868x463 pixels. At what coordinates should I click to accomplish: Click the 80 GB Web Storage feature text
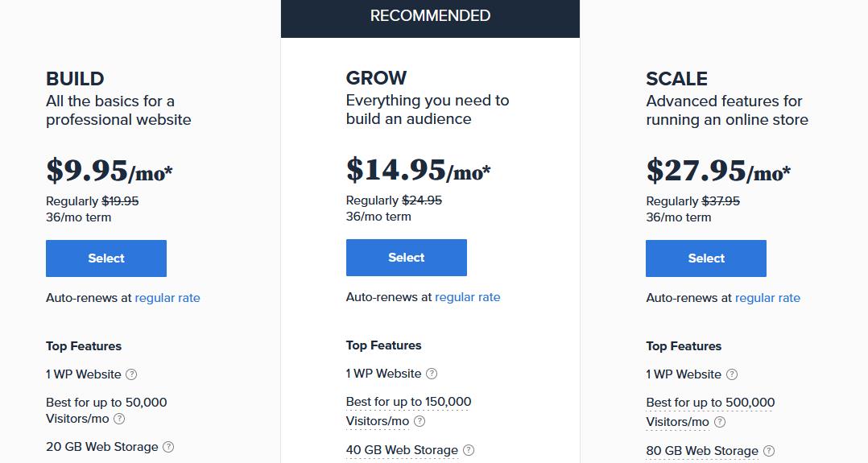pyautogui.click(x=702, y=451)
